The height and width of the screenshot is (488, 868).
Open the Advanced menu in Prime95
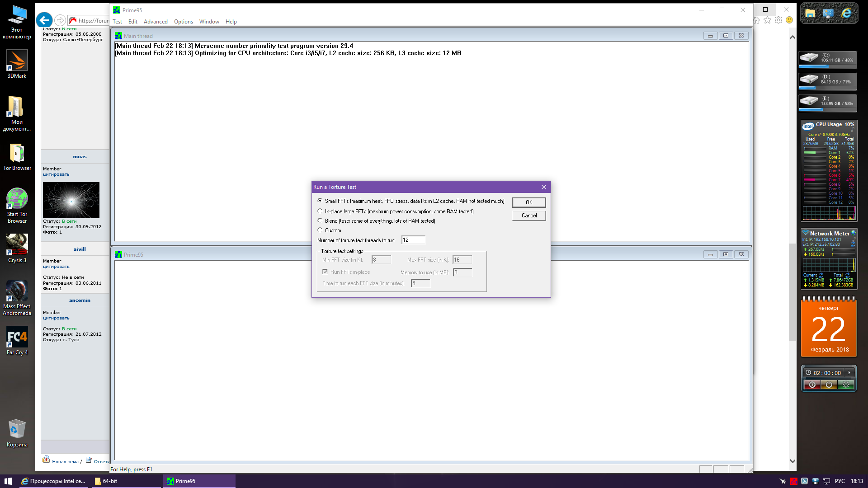(x=156, y=22)
